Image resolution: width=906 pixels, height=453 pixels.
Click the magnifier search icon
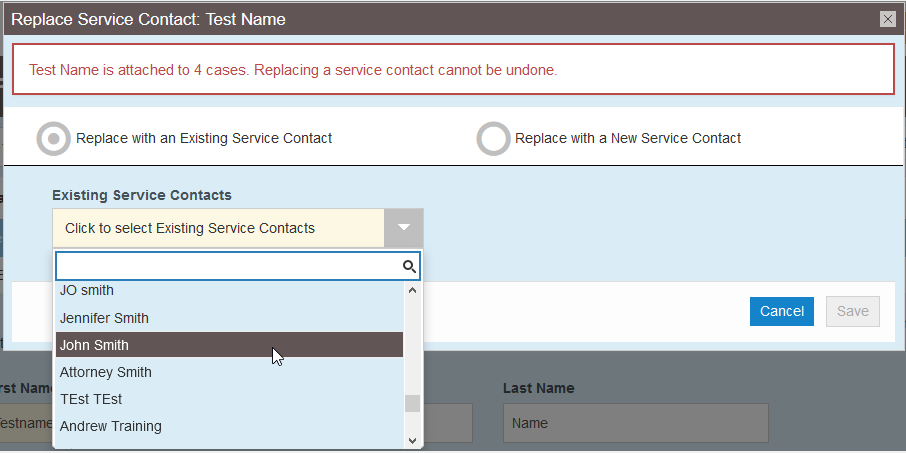pos(410,266)
